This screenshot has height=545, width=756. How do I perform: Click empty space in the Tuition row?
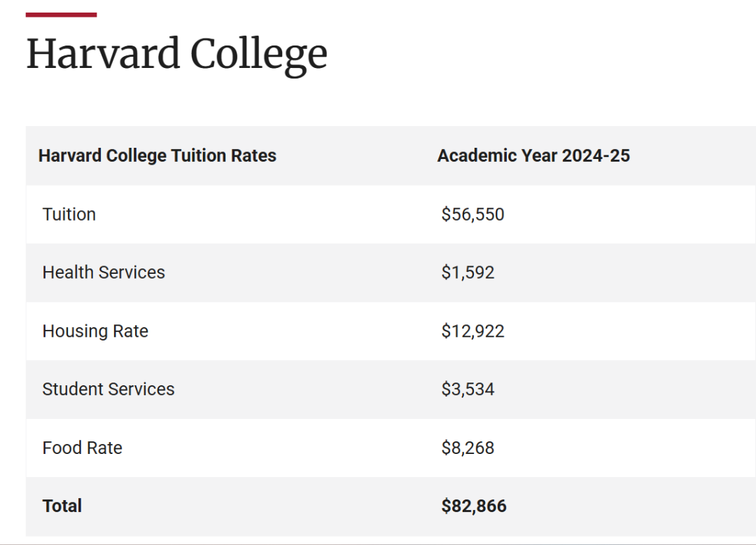(626, 214)
